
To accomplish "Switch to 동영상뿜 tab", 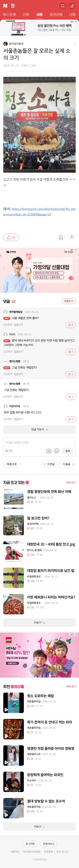I will (x=56, y=14).
